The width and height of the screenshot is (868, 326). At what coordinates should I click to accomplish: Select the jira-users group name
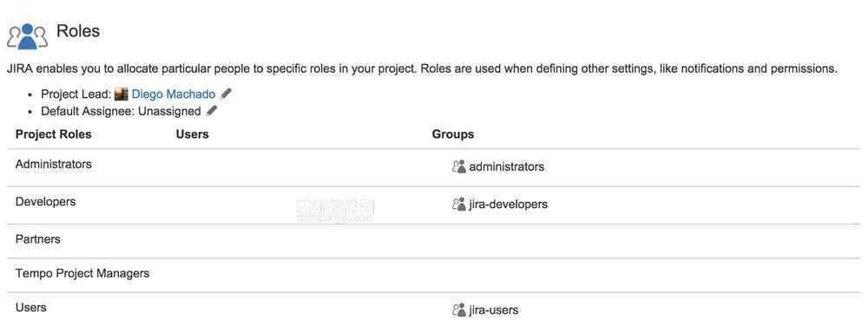tap(494, 310)
